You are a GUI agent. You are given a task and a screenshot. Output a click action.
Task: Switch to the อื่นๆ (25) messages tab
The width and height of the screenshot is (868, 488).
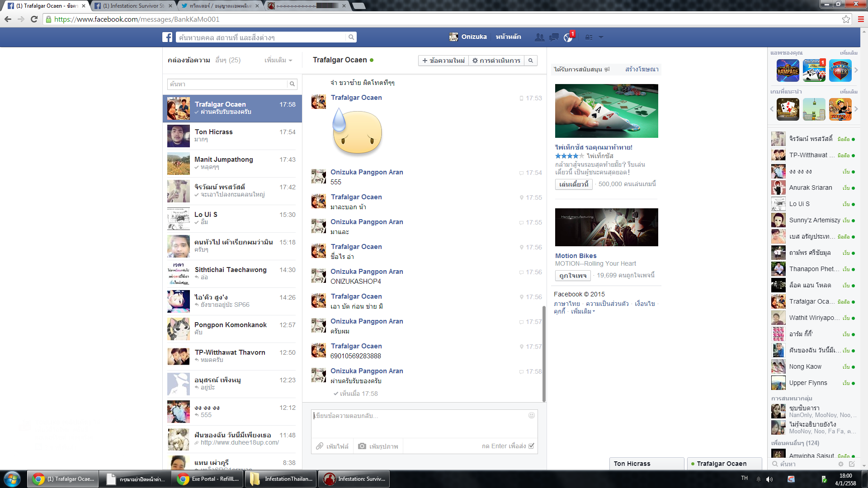click(228, 60)
